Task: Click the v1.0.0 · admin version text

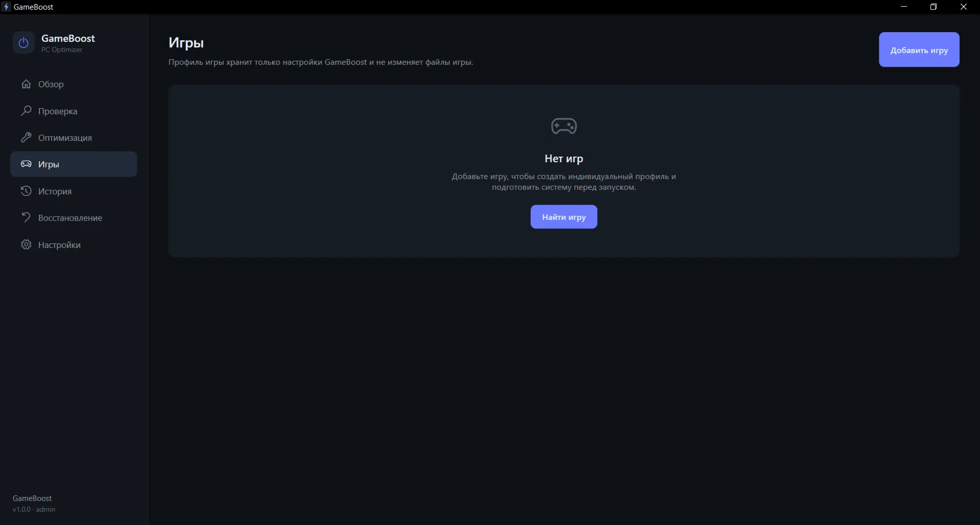Action: point(34,509)
